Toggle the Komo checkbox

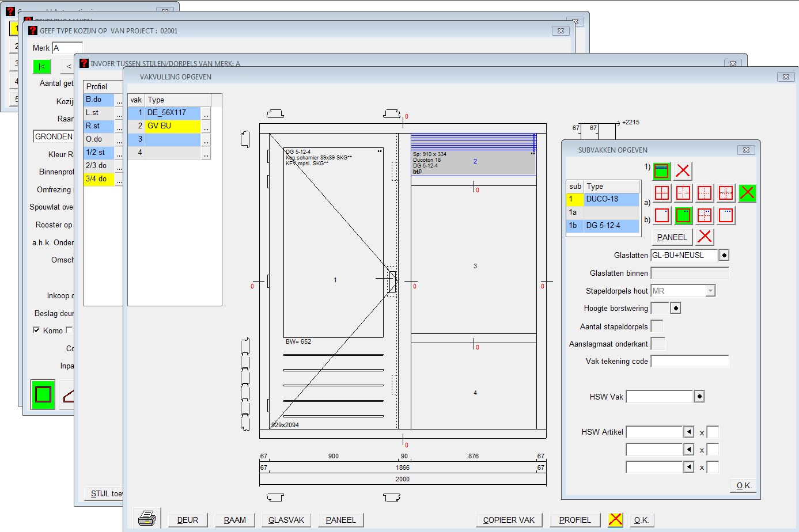(x=37, y=330)
